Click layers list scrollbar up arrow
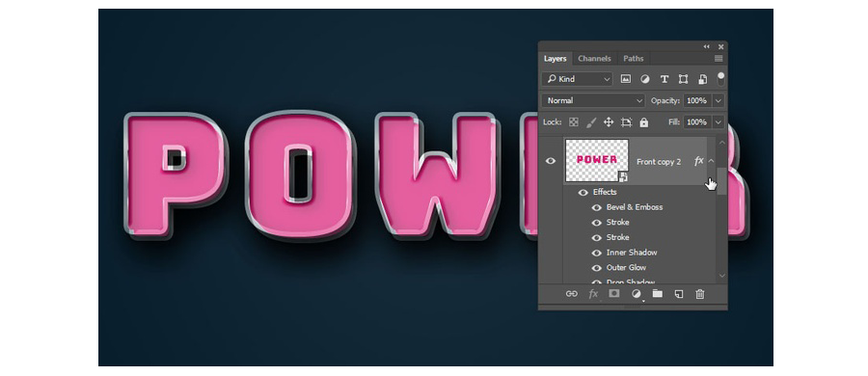The height and width of the screenshot is (376, 868). pyautogui.click(x=721, y=143)
